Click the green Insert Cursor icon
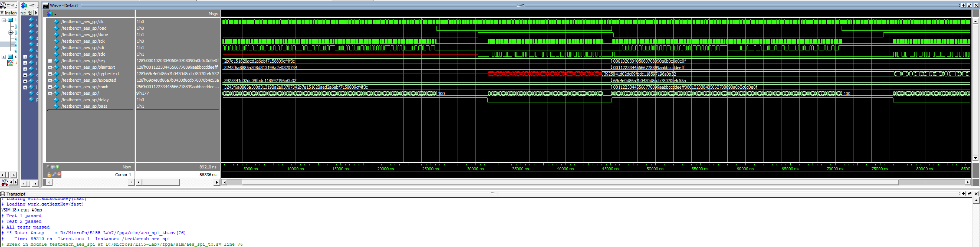 click(58, 167)
